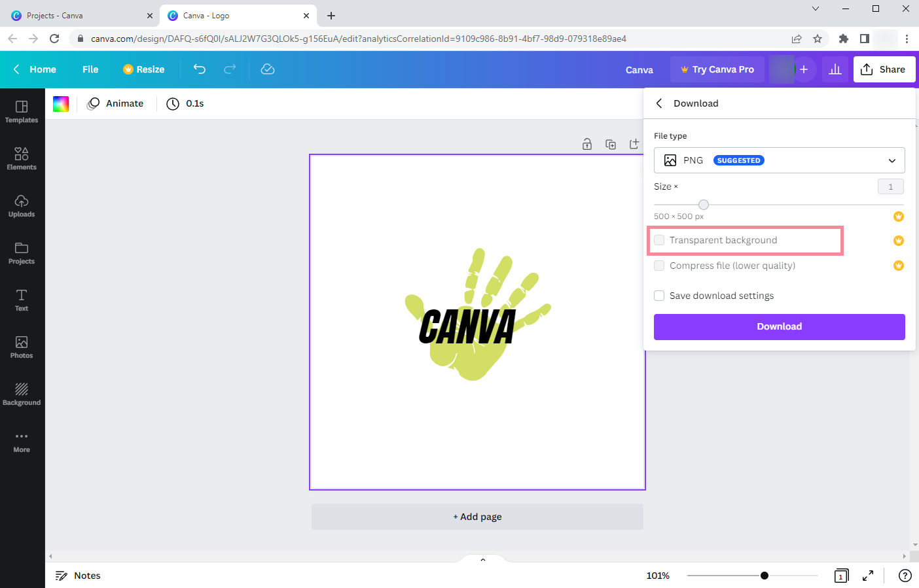This screenshot has height=588, width=919.
Task: Open the Background sidebar panel
Action: (22, 394)
